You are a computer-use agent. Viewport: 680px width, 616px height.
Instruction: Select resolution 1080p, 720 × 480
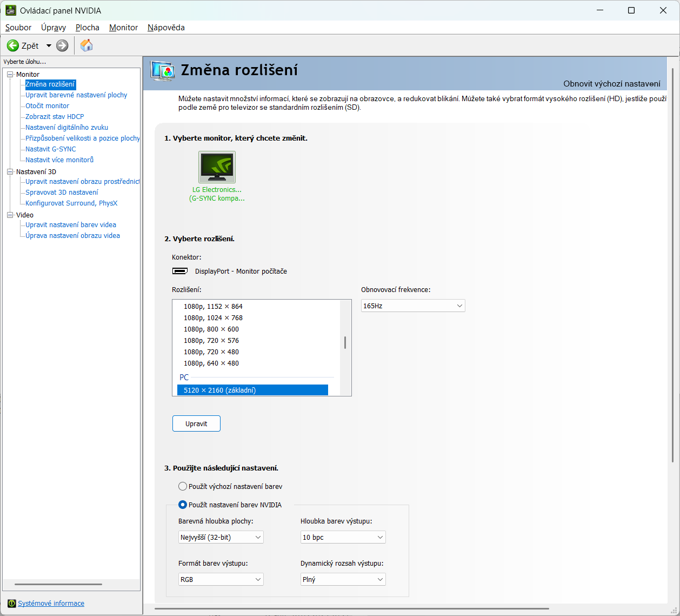click(211, 352)
